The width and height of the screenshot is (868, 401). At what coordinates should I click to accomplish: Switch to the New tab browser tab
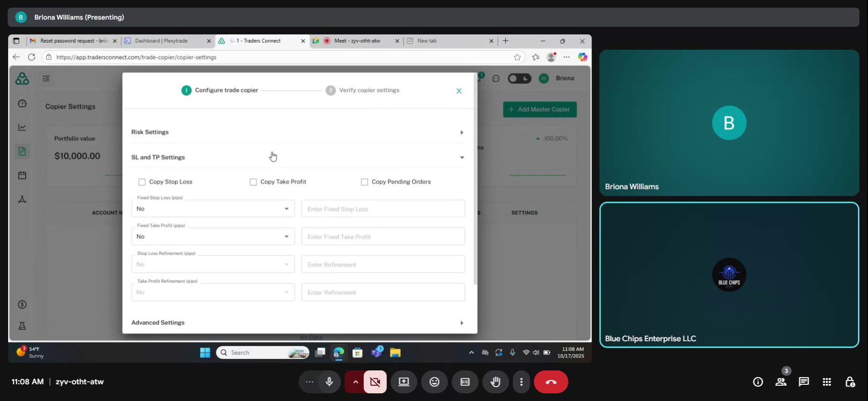point(450,41)
